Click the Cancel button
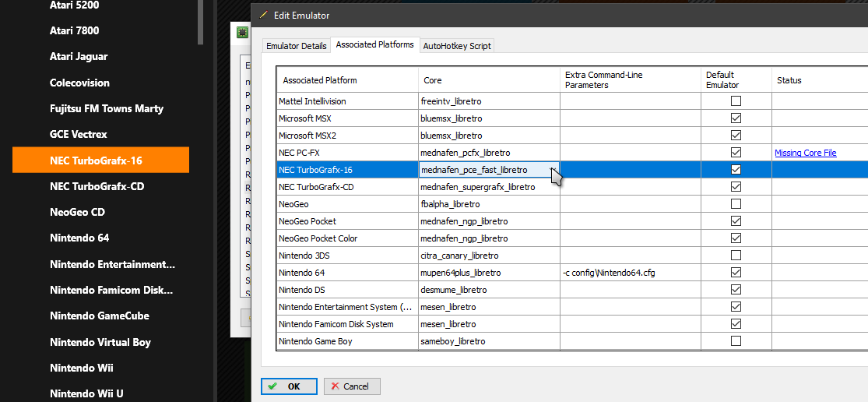The width and height of the screenshot is (868, 402). click(352, 386)
